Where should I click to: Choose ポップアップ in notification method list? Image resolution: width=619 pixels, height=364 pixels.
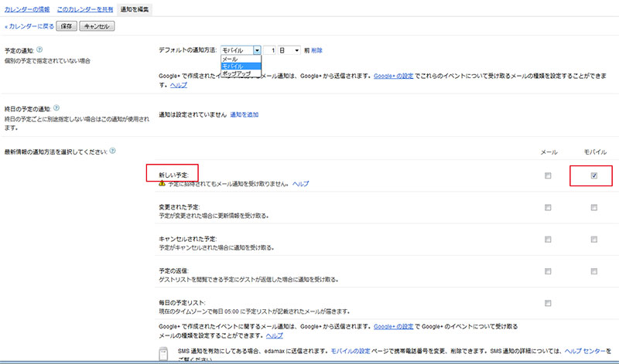pos(241,73)
